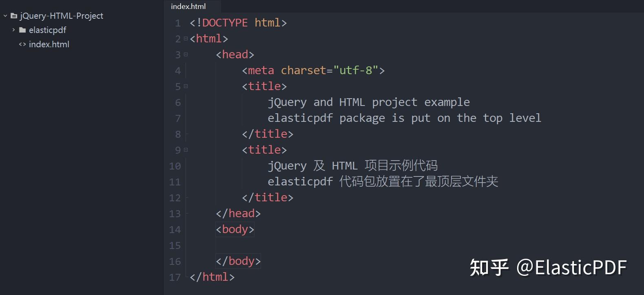Click the opening body tag on line 14
The width and height of the screenshot is (644, 295).
pyautogui.click(x=235, y=229)
